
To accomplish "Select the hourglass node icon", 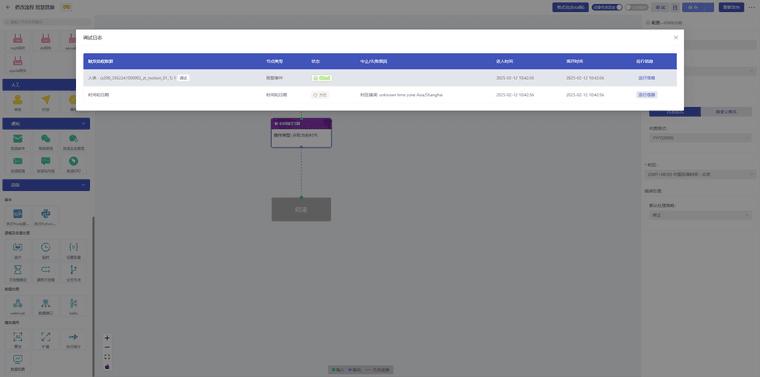I will click(17, 269).
